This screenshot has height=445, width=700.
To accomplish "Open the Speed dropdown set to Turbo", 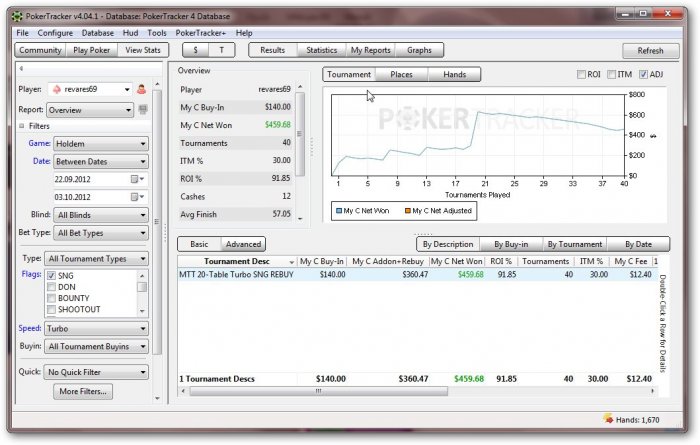I will tap(96, 329).
